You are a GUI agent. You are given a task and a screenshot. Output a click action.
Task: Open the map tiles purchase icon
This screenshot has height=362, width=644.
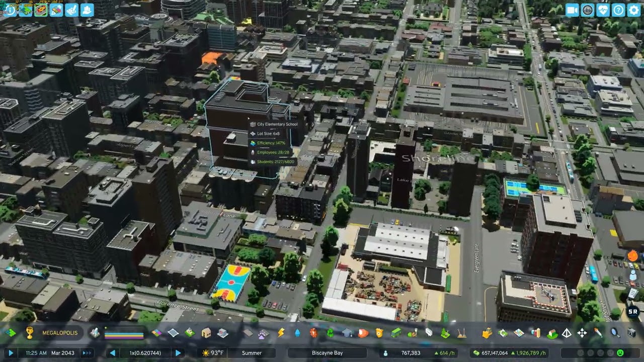[x=519, y=333]
